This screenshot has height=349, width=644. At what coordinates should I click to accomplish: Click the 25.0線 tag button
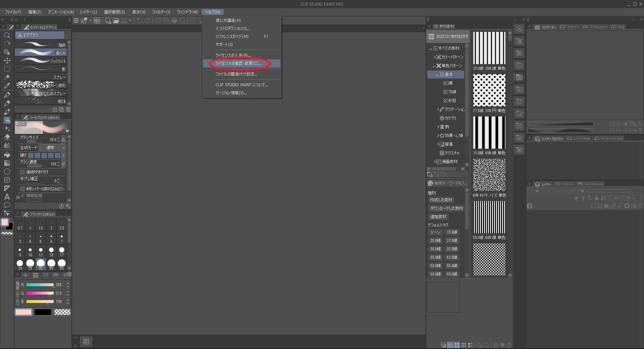[435, 241]
